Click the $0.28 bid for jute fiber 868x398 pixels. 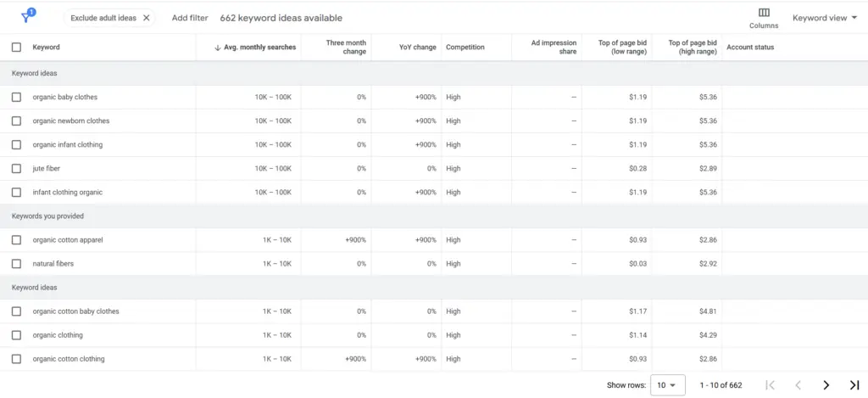pos(637,169)
